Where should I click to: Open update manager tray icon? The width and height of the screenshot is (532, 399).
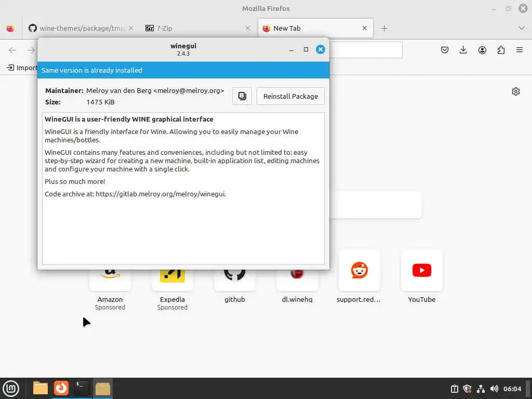point(454,389)
